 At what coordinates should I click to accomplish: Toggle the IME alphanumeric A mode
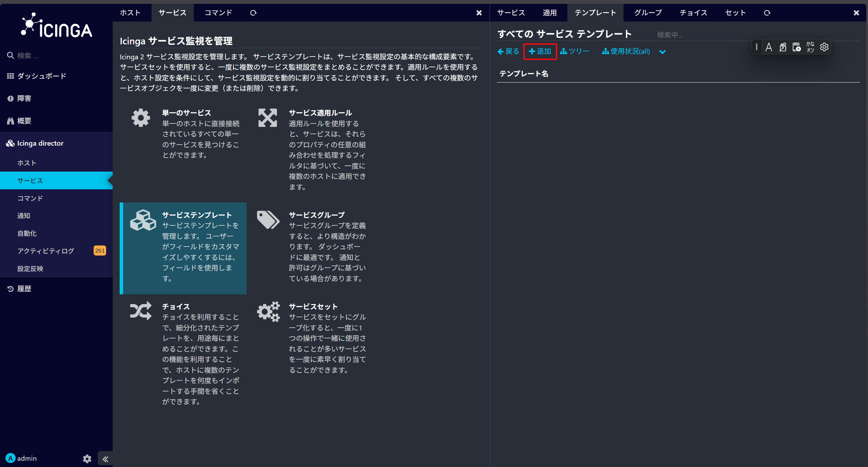[x=769, y=47]
